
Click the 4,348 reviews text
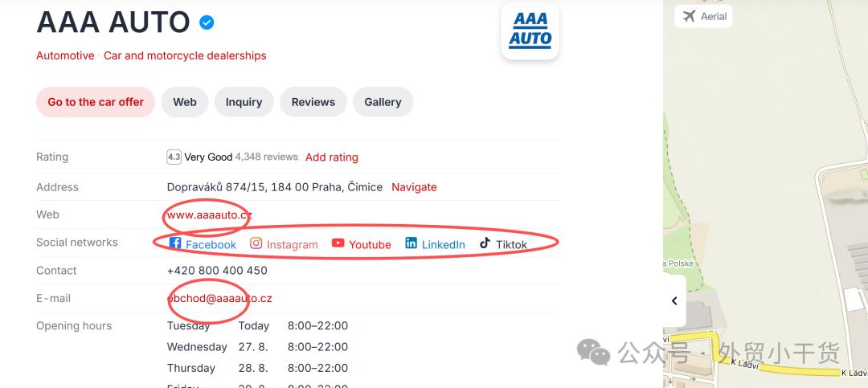[x=266, y=157]
